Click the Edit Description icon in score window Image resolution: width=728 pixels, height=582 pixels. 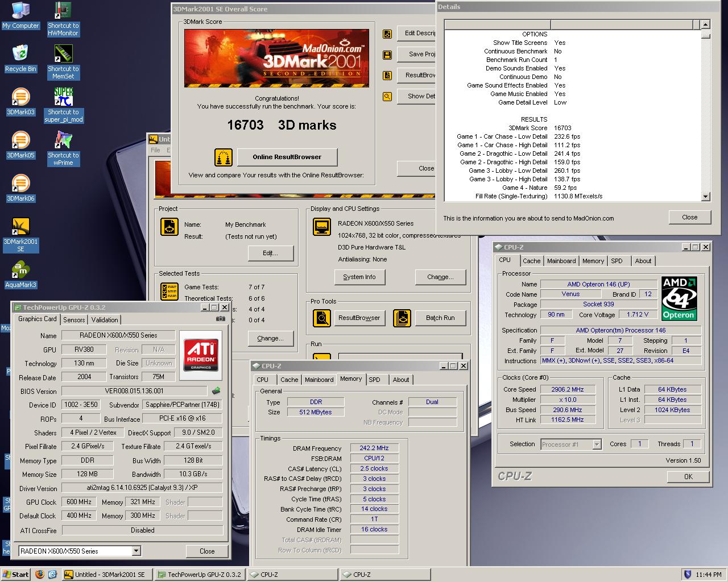(x=387, y=34)
